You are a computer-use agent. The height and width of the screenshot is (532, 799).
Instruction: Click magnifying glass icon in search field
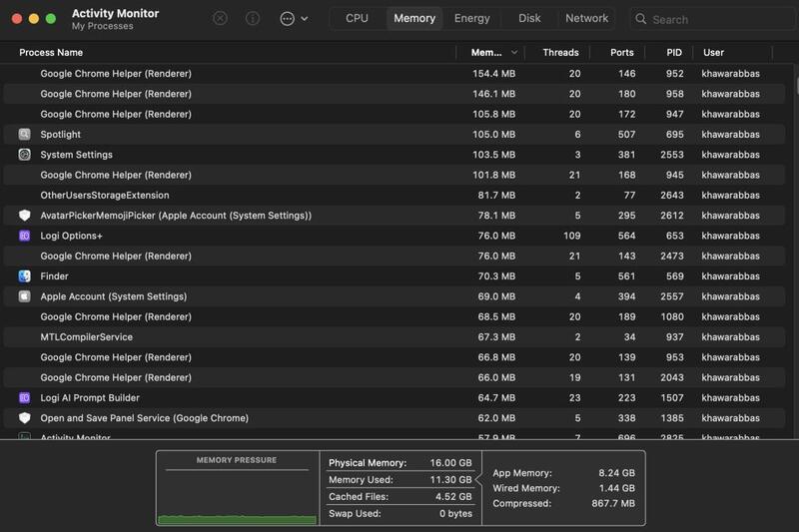640,19
